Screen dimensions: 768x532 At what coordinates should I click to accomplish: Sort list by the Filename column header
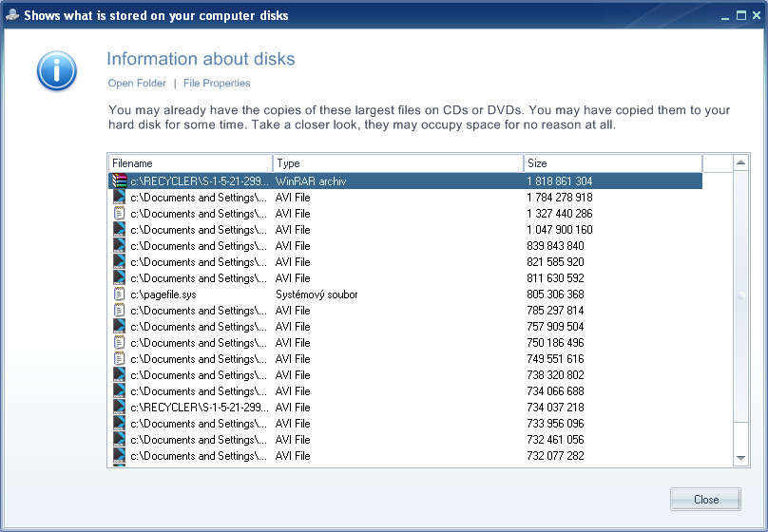(x=190, y=163)
